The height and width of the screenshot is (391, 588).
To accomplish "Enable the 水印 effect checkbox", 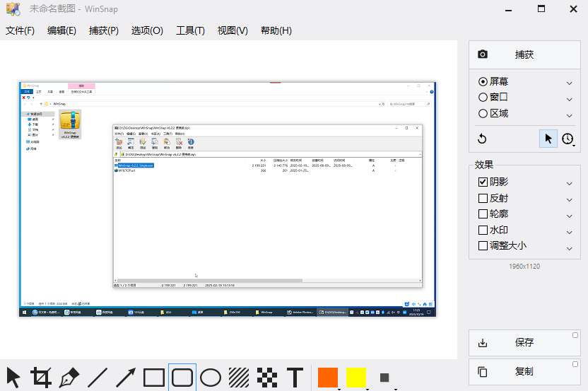I will pyautogui.click(x=483, y=230).
